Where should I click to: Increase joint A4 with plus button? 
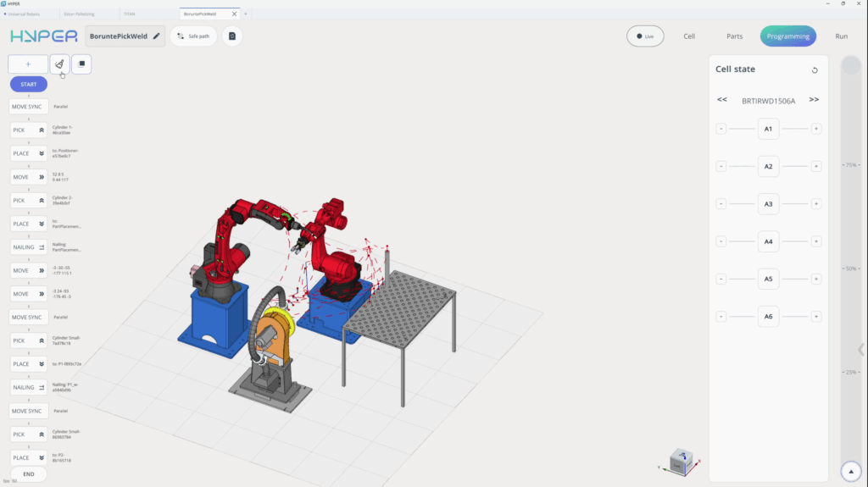click(816, 241)
